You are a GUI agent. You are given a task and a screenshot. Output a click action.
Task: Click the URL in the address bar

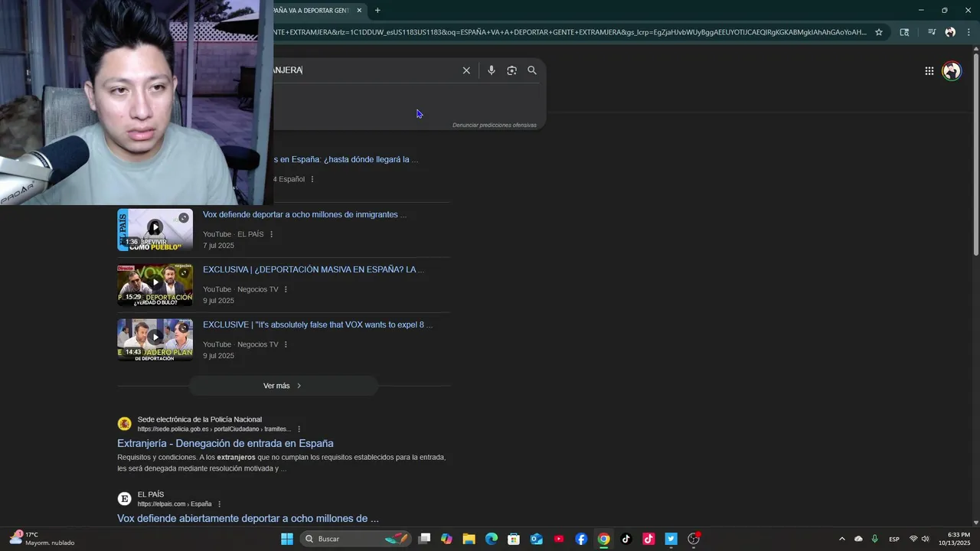570,32
